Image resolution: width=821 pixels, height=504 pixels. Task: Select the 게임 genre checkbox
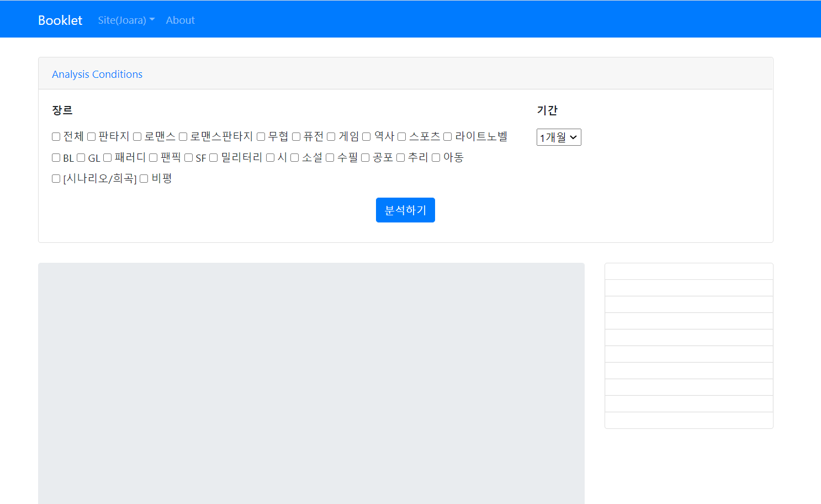coord(330,136)
